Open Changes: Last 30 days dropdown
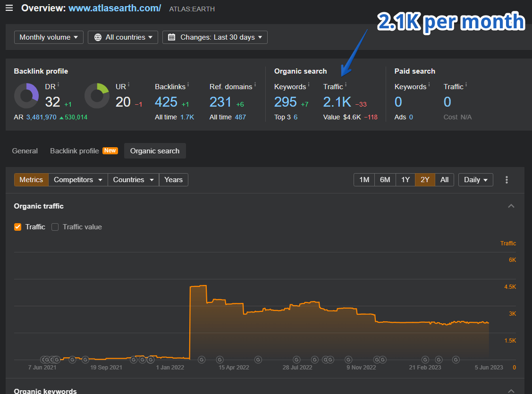532x394 pixels. (215, 37)
